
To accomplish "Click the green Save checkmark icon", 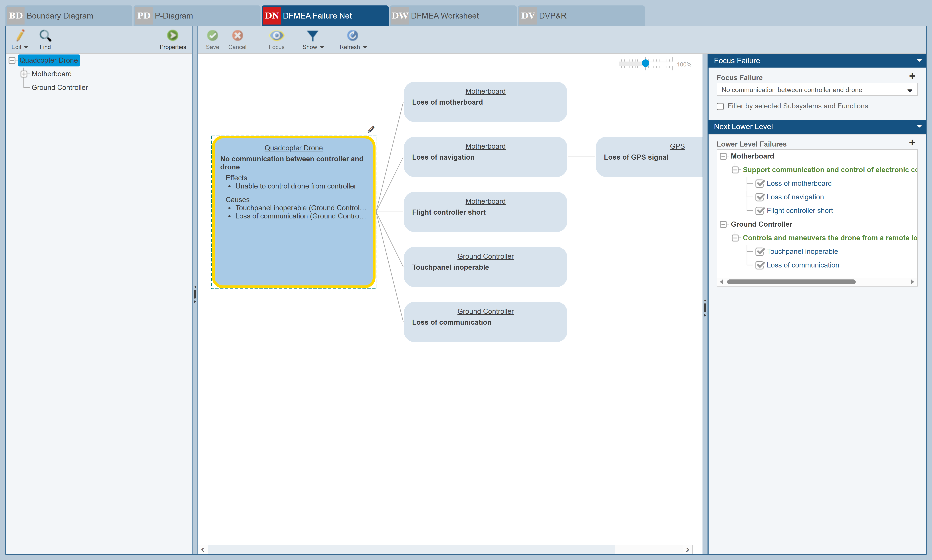I will point(212,36).
